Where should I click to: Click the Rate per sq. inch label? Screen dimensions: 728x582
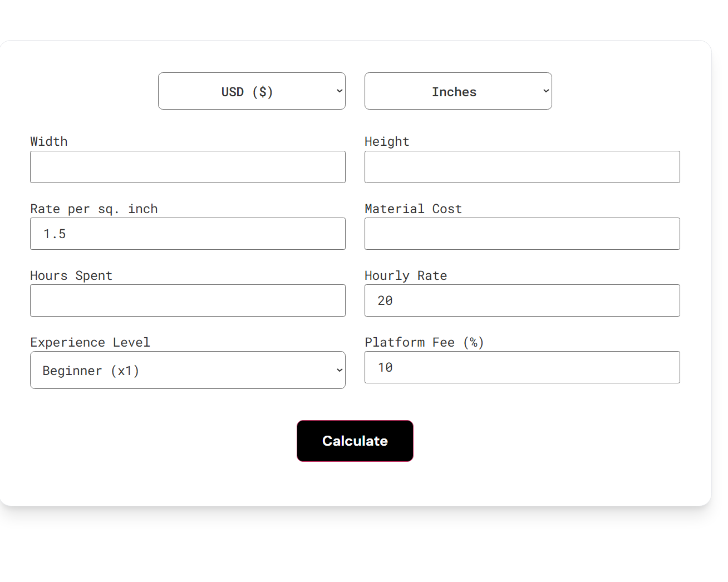coord(94,209)
